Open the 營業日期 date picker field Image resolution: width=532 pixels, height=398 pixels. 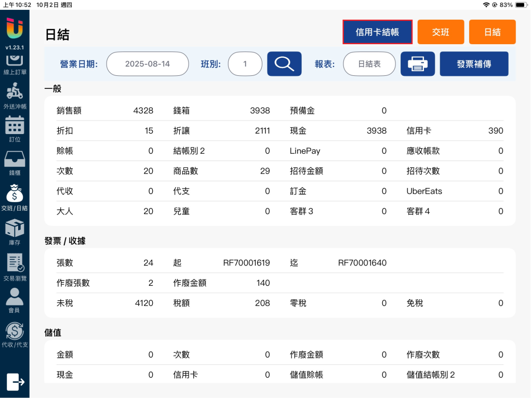click(148, 64)
